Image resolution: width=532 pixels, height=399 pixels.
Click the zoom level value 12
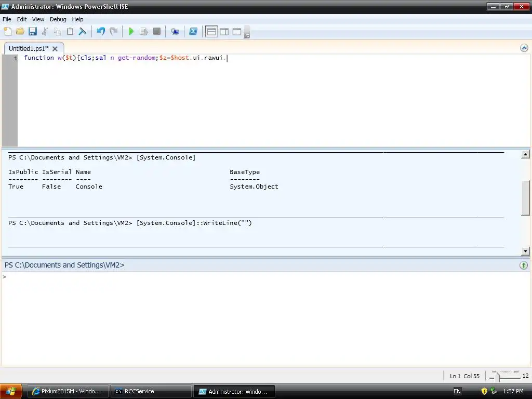pos(526,376)
